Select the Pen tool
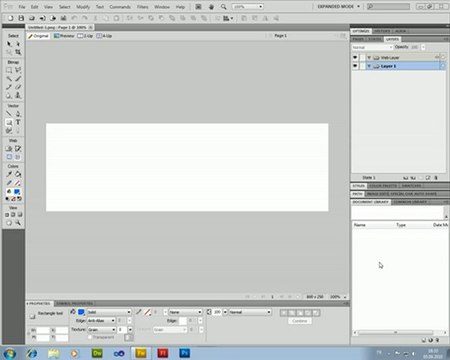Screen dimensions: 450x360 18,114
